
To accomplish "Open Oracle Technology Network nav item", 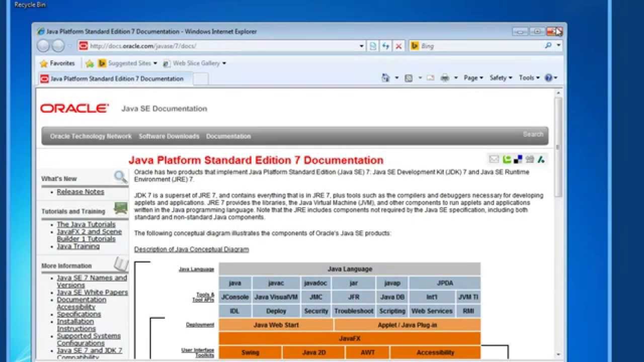I will click(91, 136).
